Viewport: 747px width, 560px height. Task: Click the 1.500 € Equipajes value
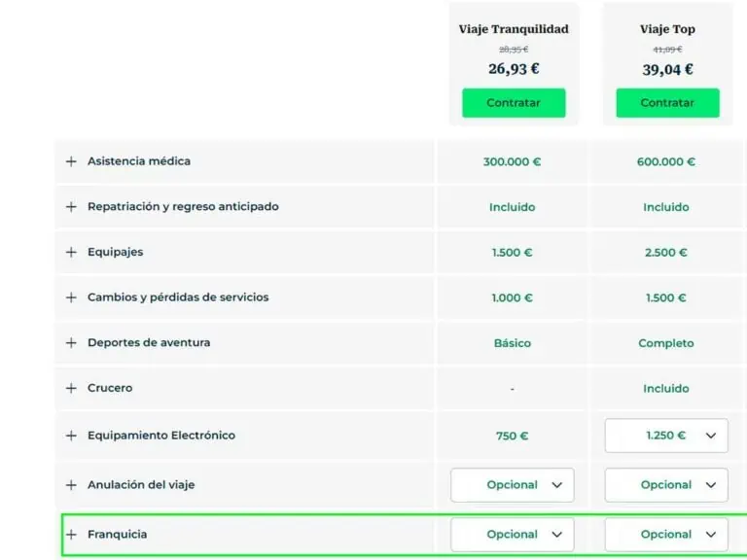point(513,253)
